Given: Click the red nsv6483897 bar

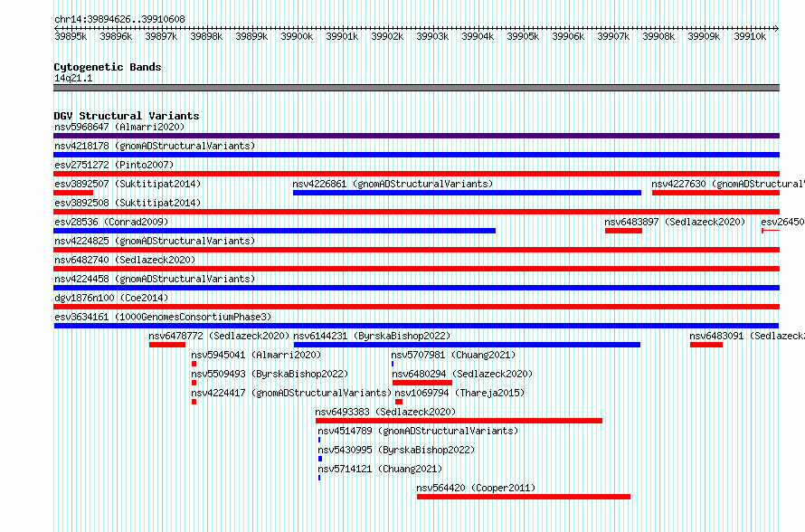Looking at the screenshot, I should click(x=623, y=231).
